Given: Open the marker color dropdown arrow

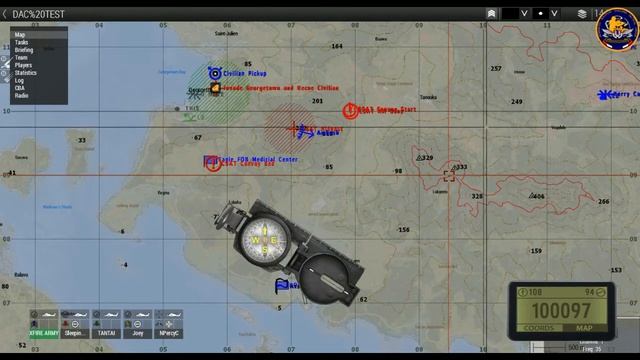Looking at the screenshot, I should (524, 13).
